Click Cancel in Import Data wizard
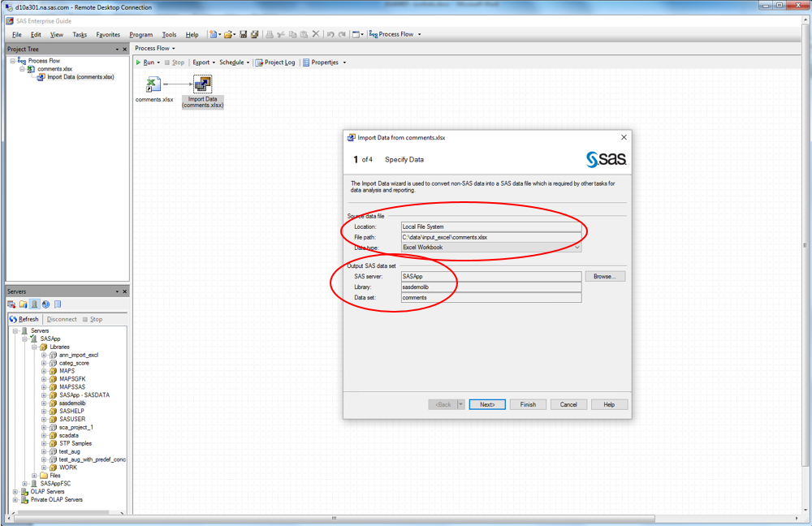812x526 pixels. 568,404
